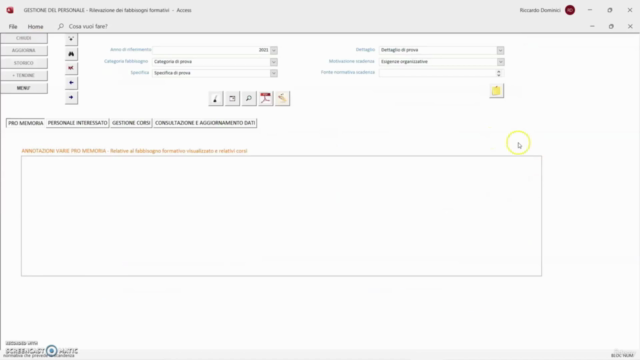Click the Fonte normativa scadenza input field
This screenshot has width=640, height=360.
pyautogui.click(x=437, y=73)
